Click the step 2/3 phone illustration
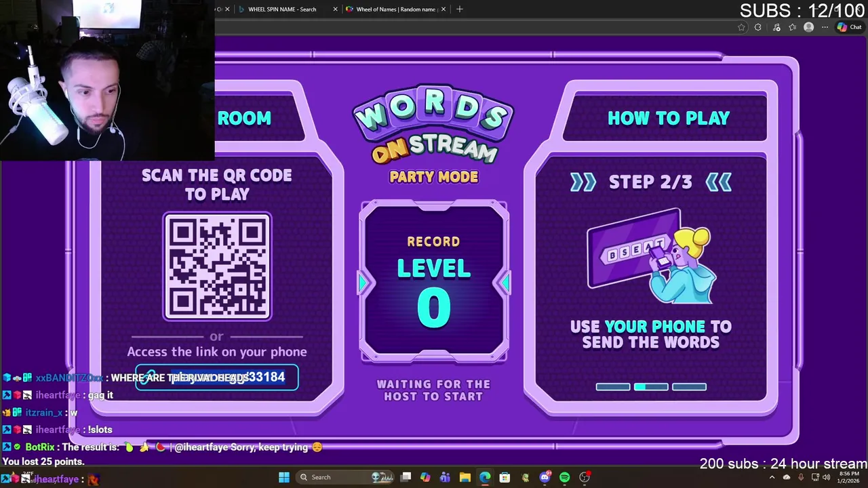The height and width of the screenshot is (488, 868). pos(651,256)
